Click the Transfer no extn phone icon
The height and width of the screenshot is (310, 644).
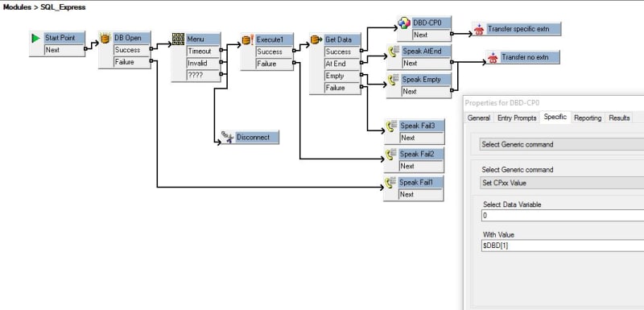pos(493,57)
